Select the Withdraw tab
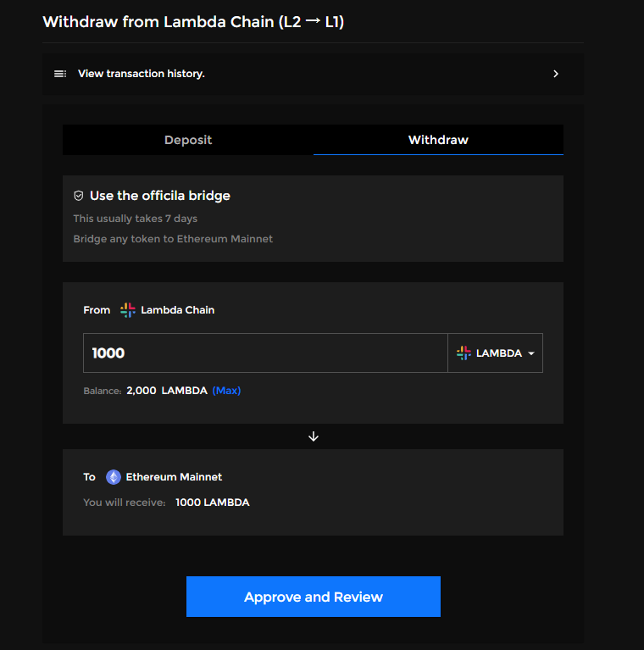 tap(438, 140)
